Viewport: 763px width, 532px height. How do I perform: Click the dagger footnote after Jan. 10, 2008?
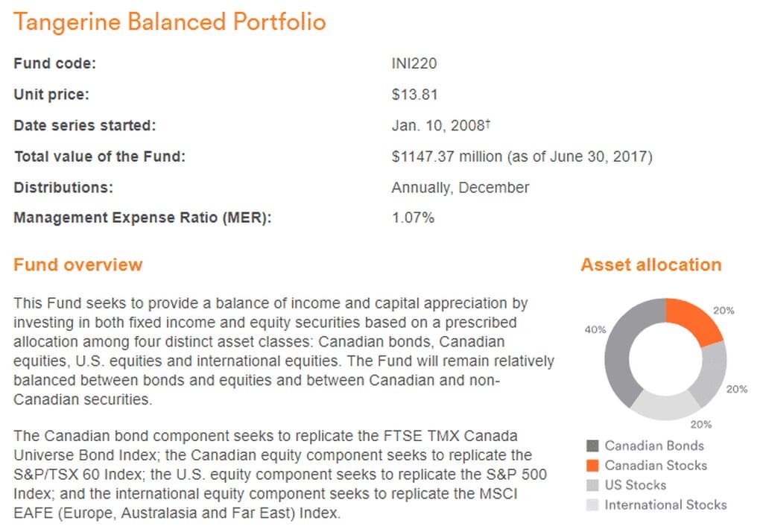tap(487, 123)
